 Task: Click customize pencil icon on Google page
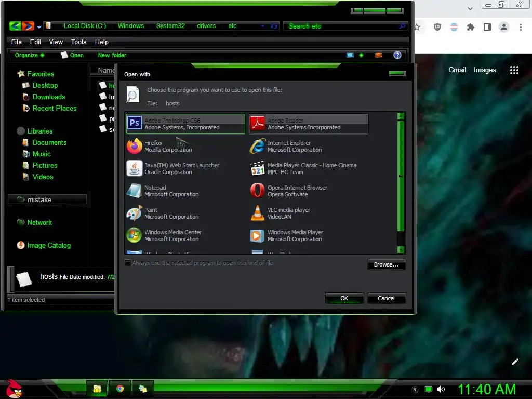pos(515,362)
